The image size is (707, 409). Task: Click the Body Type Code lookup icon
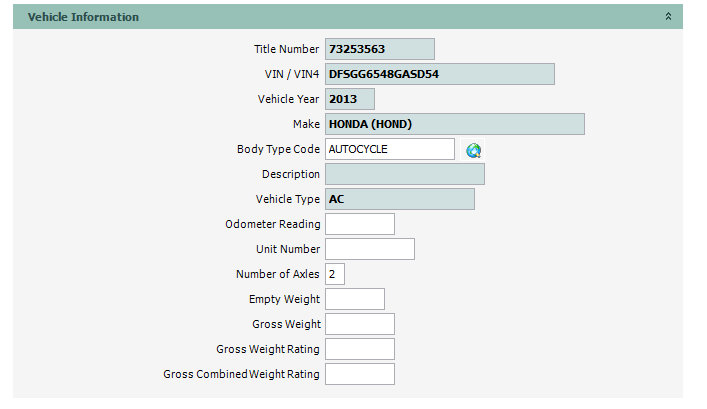tap(474, 150)
